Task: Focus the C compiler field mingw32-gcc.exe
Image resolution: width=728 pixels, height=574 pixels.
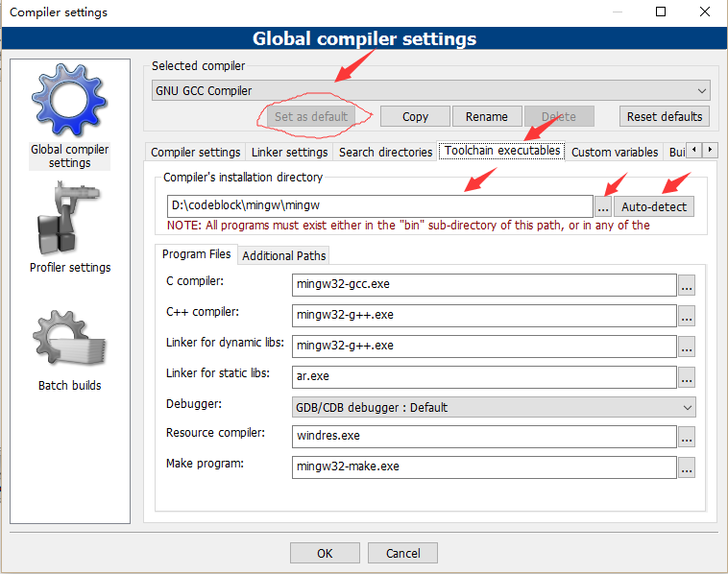Action: 484,284
